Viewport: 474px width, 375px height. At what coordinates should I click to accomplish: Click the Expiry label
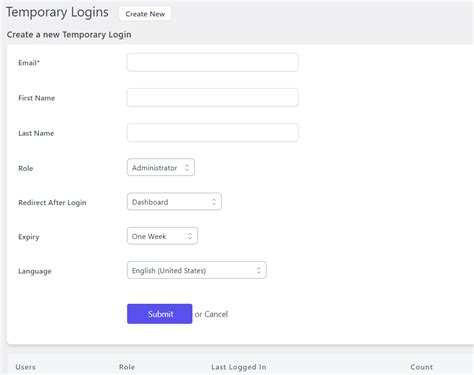(29, 237)
